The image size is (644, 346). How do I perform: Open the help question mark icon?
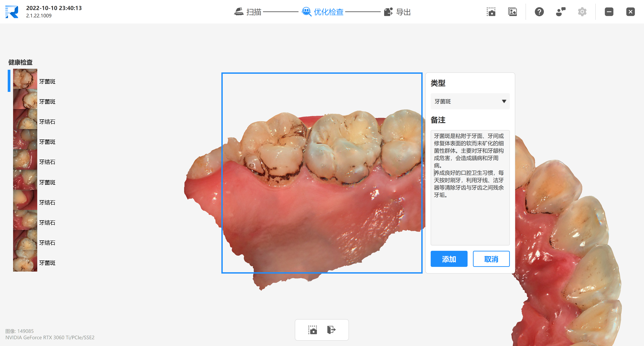coord(539,12)
